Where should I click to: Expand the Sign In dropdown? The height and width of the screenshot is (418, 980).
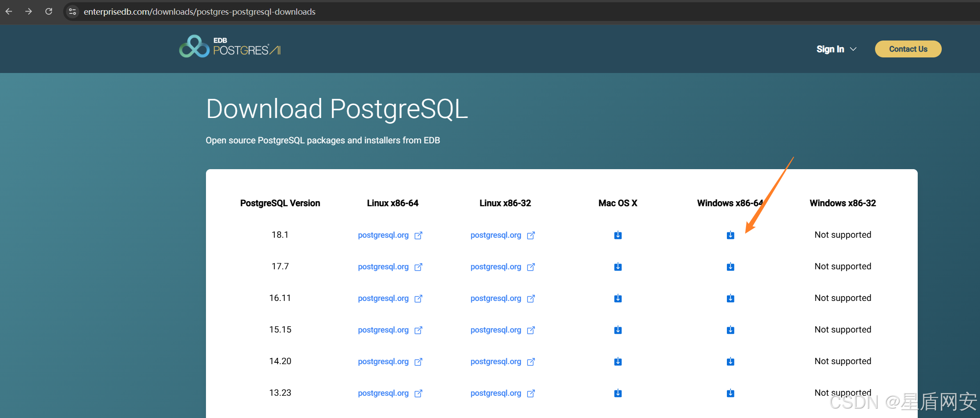pyautogui.click(x=836, y=49)
